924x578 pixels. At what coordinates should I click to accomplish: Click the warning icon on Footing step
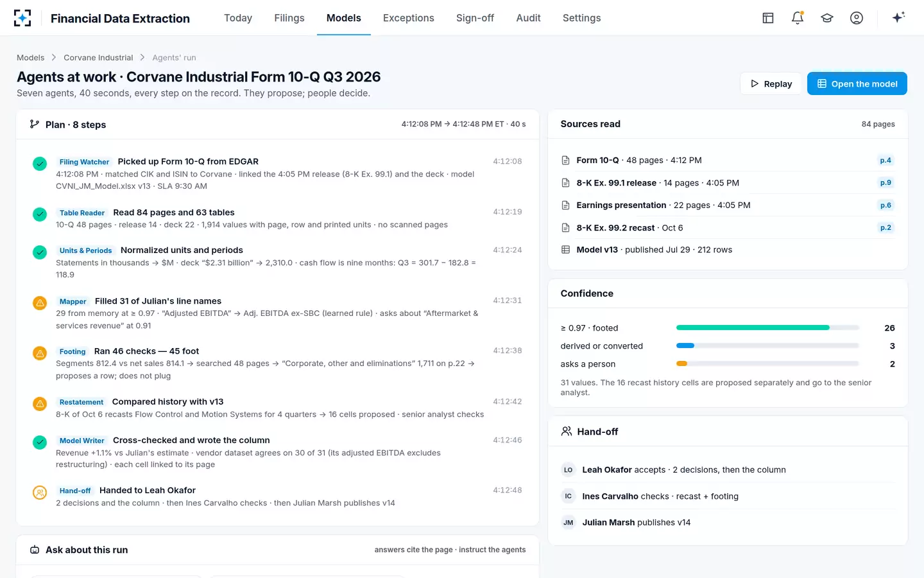coord(40,353)
